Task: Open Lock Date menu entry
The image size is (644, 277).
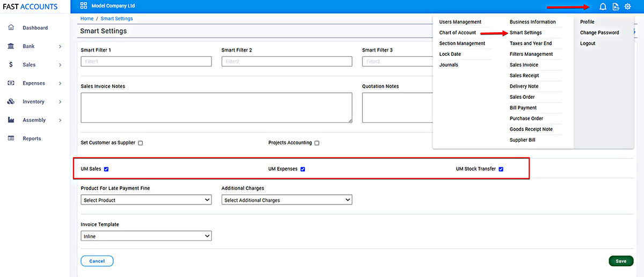Action: point(450,54)
